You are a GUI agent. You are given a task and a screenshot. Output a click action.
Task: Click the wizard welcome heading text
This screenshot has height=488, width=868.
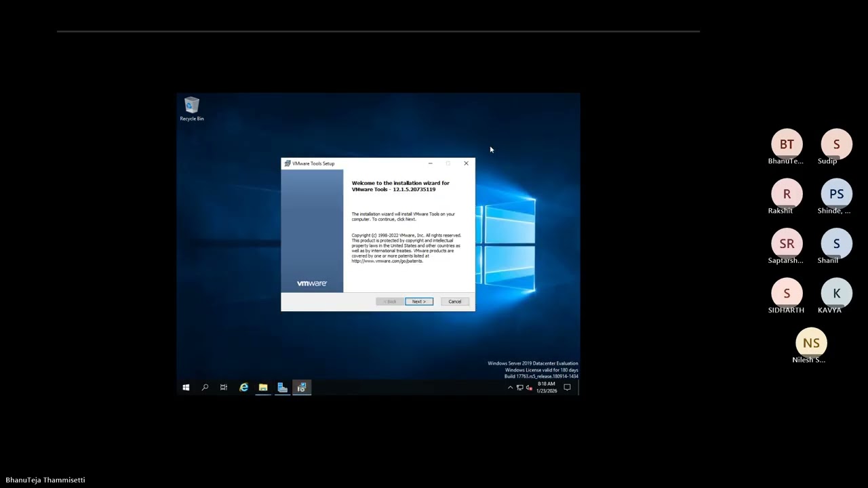tap(401, 186)
